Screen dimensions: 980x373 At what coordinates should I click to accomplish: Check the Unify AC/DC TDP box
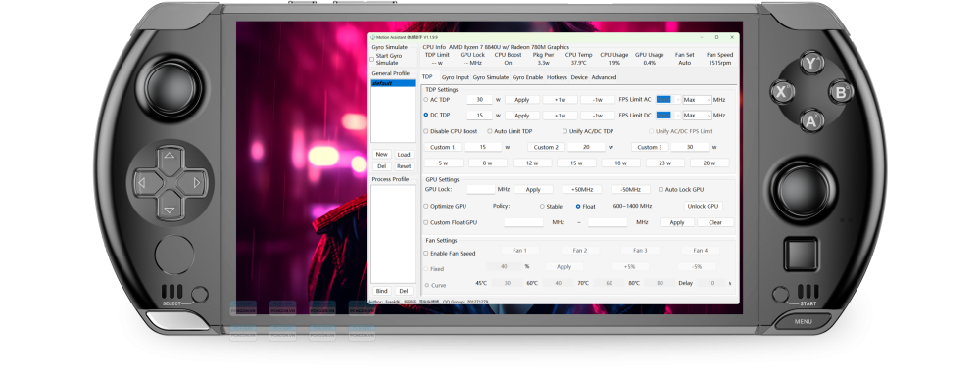565,131
